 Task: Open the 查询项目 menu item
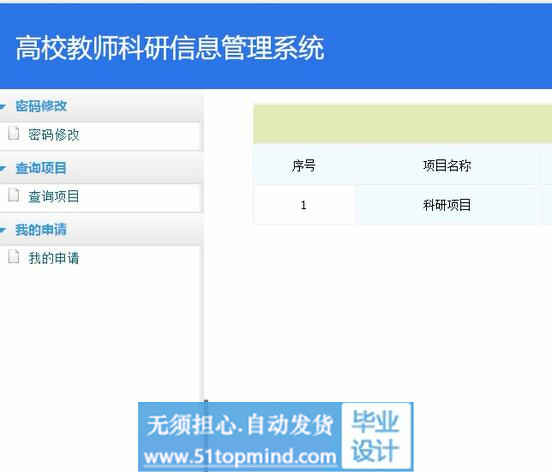tap(54, 196)
